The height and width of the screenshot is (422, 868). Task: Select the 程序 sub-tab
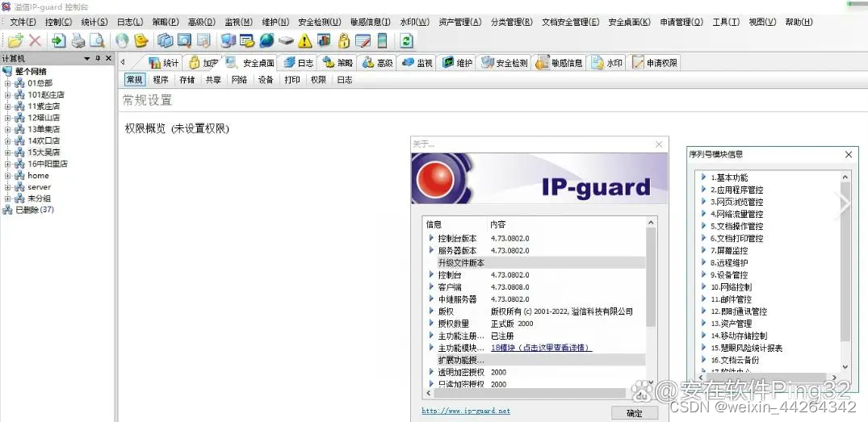click(x=161, y=80)
